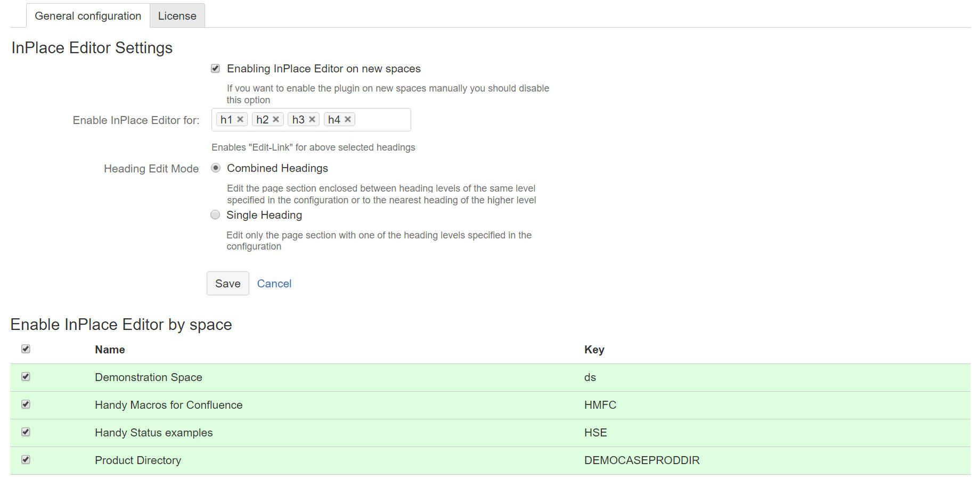Image resolution: width=980 pixels, height=479 pixels.
Task: Click the h1 tag label
Action: 226,120
